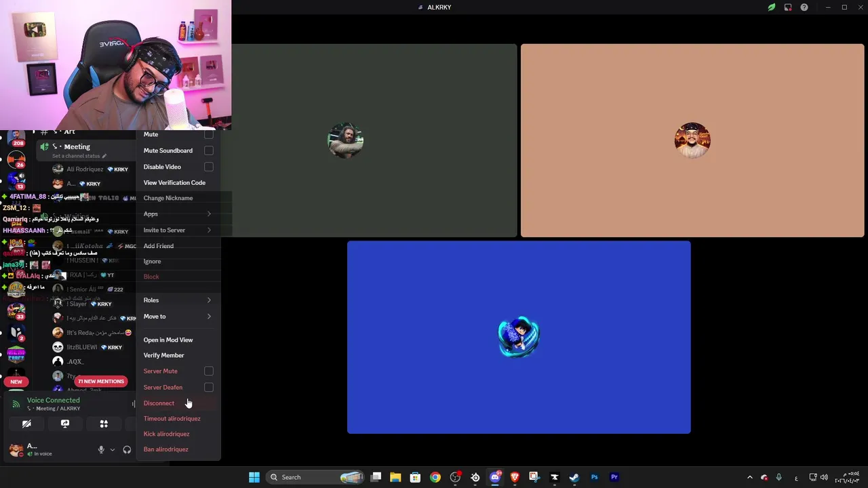
Task: Click the red NEW servers pill
Action: pos(16,382)
